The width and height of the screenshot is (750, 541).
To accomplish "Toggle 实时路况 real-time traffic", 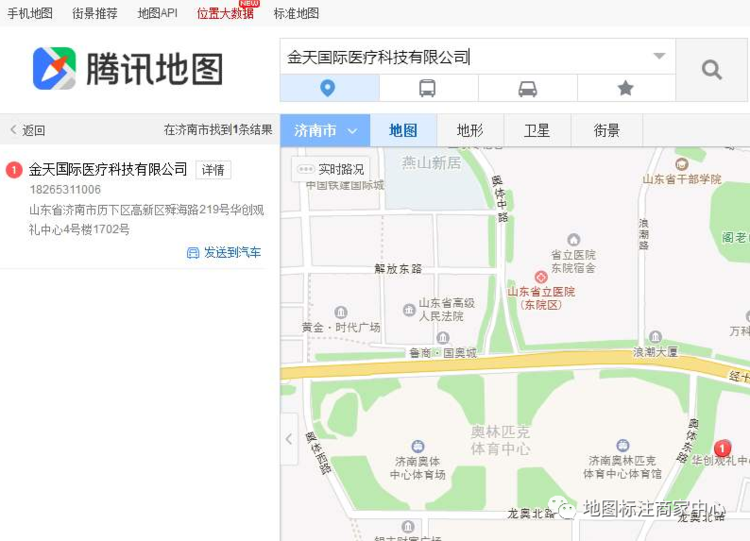I will pyautogui.click(x=331, y=169).
